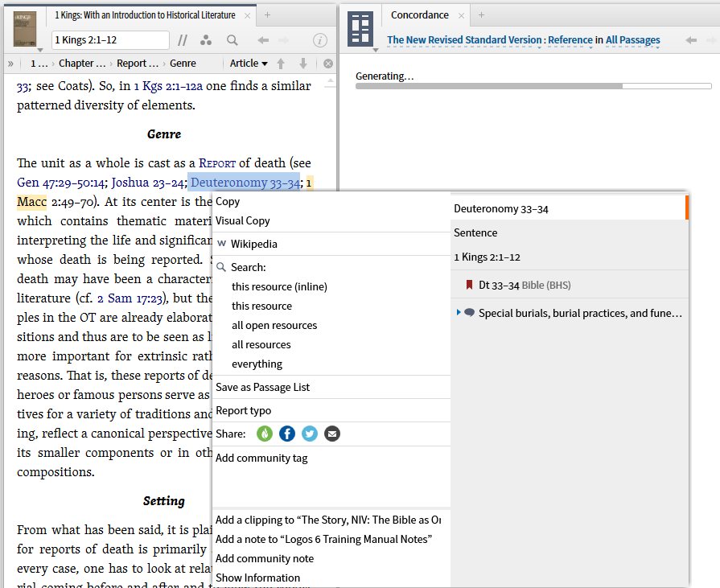Share on Facebook icon
This screenshot has height=588, width=720.
(x=287, y=434)
